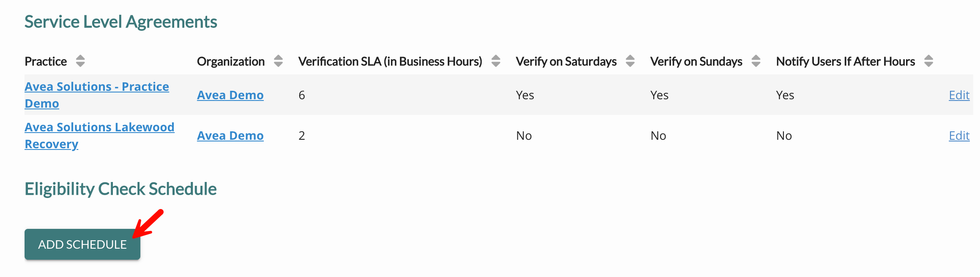The width and height of the screenshot is (980, 277).
Task: Click the Eligibility Check Schedule heading
Action: [x=120, y=189]
